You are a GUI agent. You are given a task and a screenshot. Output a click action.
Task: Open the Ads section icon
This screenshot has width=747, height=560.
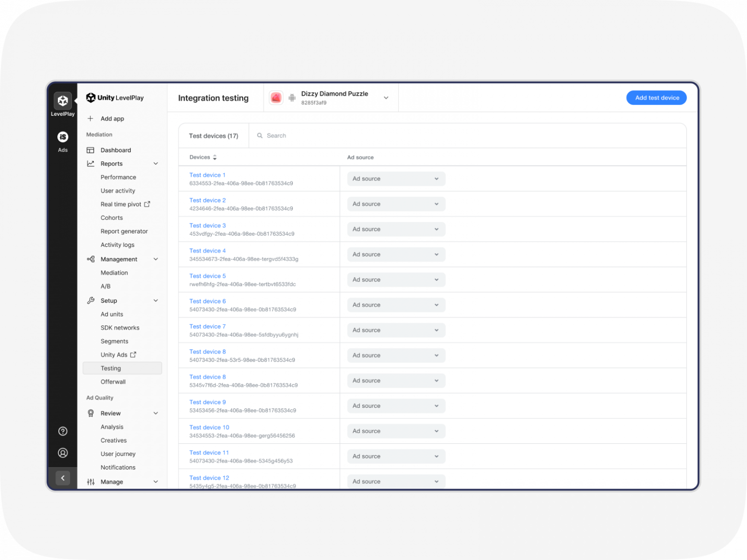pos(63,137)
